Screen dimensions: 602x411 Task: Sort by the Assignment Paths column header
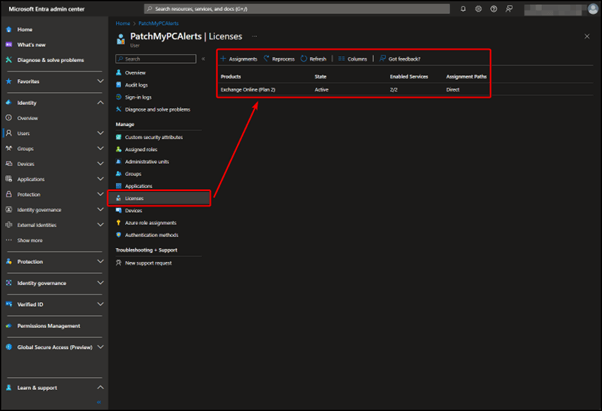(x=466, y=77)
